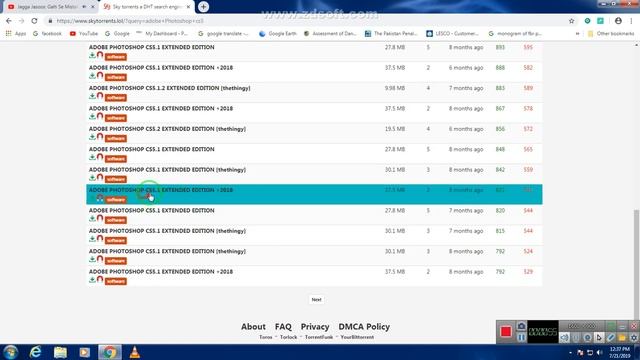Screen dimensions: 640x360
Task: Stop recording with the red square button
Action: (506, 331)
